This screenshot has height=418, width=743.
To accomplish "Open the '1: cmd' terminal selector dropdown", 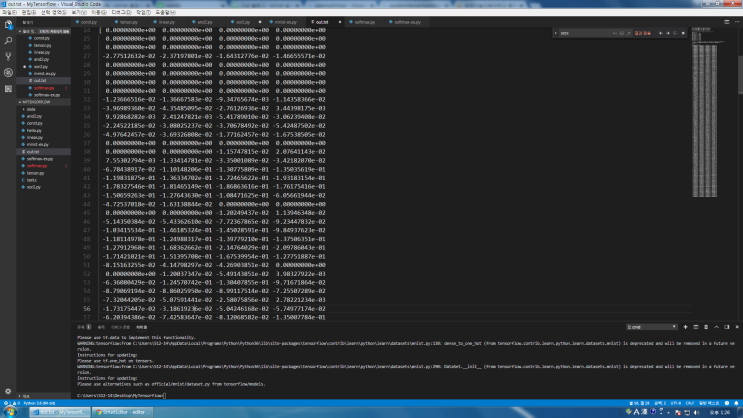I will click(x=650, y=327).
